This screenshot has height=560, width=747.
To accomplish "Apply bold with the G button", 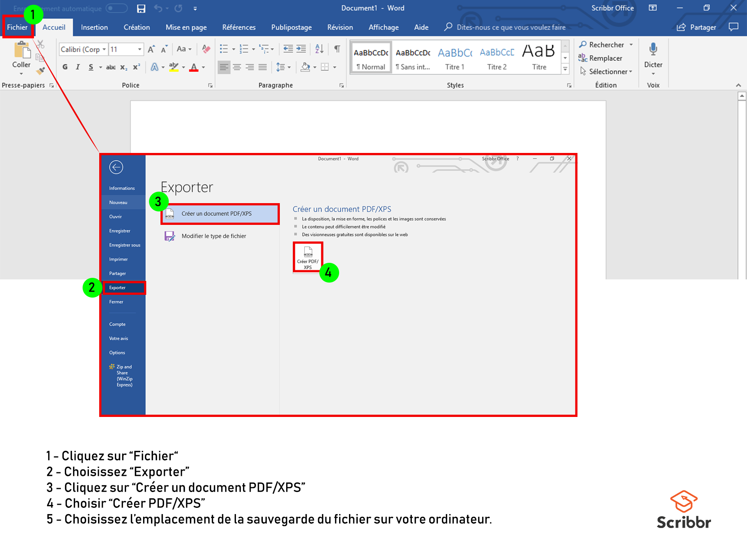I will pyautogui.click(x=65, y=67).
